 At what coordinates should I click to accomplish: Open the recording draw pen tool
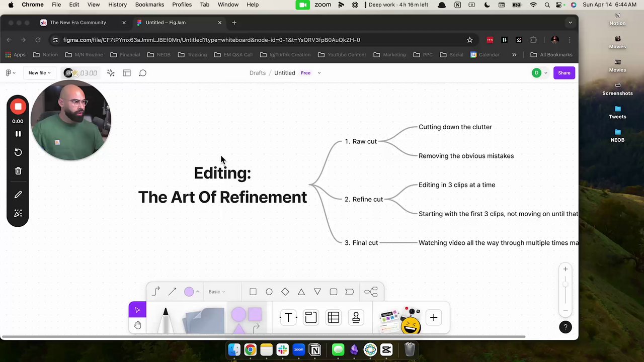click(18, 195)
